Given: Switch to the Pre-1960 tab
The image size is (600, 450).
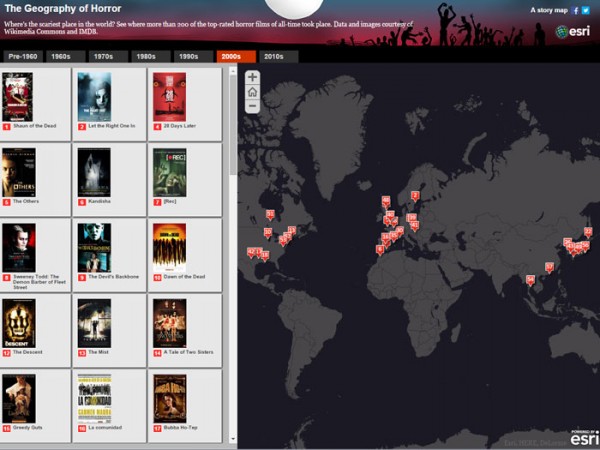Looking at the screenshot, I should pos(22,57).
